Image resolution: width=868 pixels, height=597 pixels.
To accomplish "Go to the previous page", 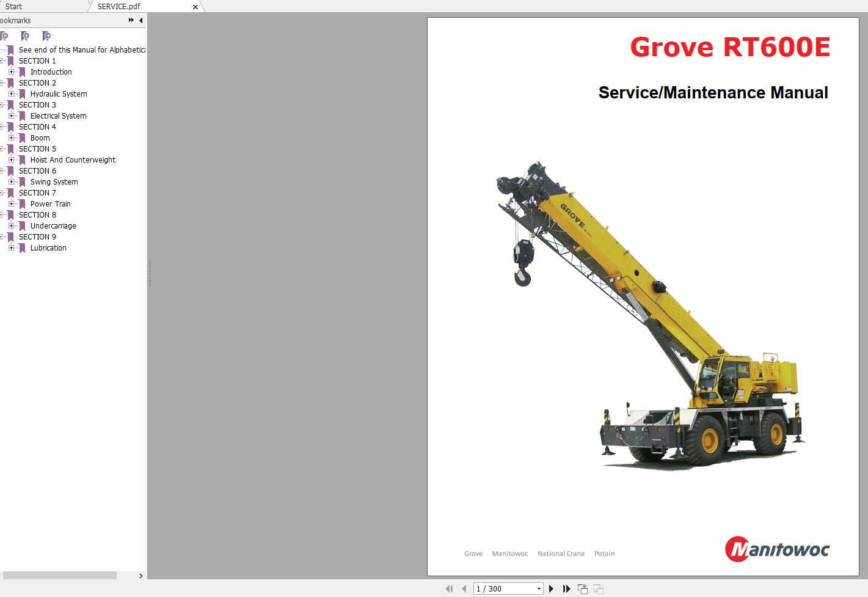I will (464, 588).
